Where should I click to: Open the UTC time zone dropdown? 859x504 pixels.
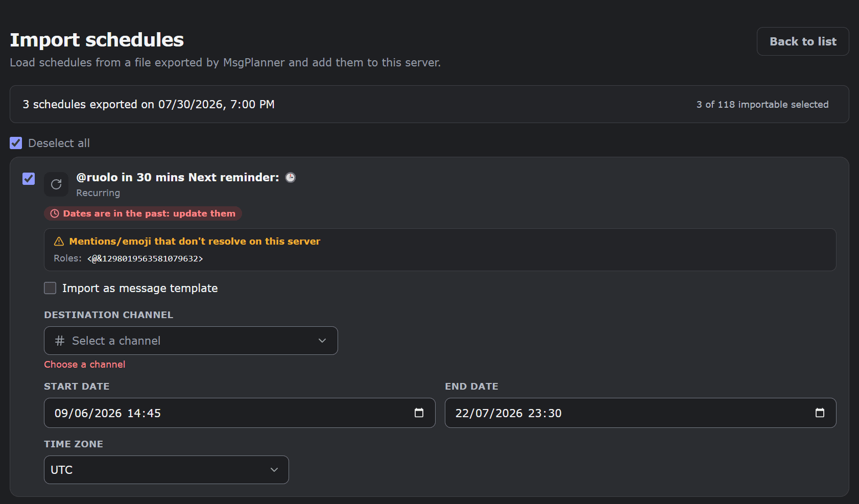(166, 470)
